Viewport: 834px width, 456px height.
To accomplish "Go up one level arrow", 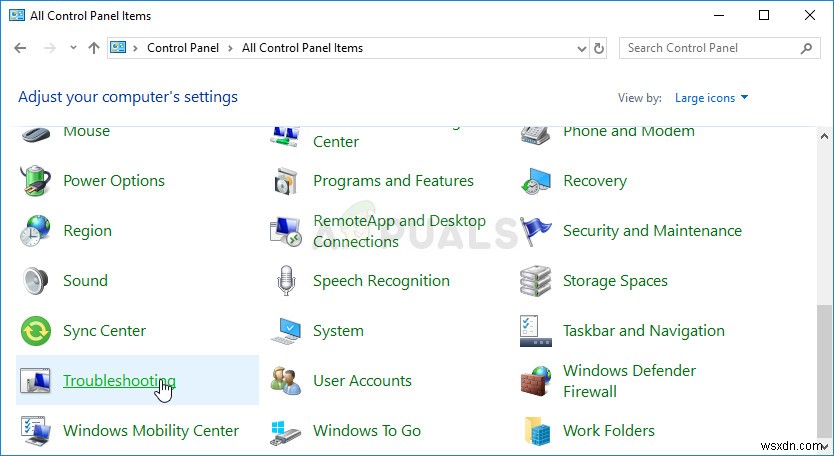I will pyautogui.click(x=94, y=48).
